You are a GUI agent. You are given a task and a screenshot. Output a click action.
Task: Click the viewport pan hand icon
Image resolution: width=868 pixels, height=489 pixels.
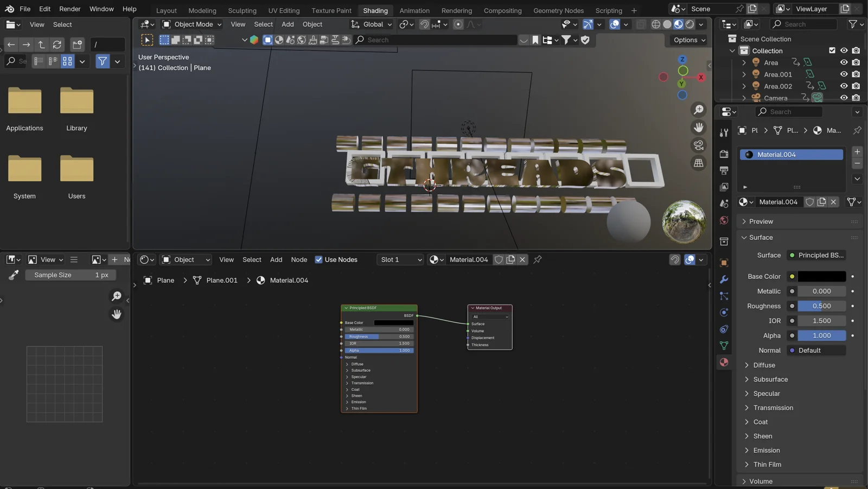pos(699,128)
